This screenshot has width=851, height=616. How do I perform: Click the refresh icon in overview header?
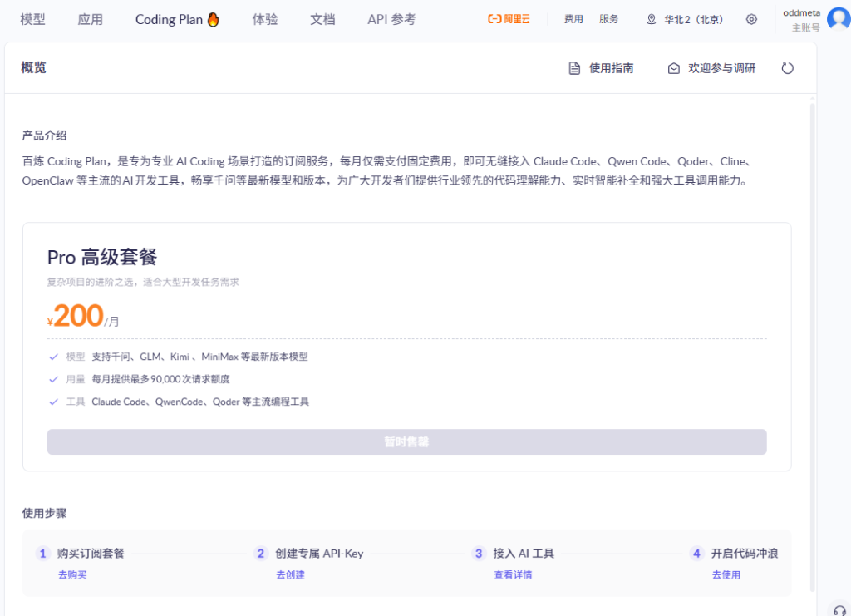click(x=787, y=68)
